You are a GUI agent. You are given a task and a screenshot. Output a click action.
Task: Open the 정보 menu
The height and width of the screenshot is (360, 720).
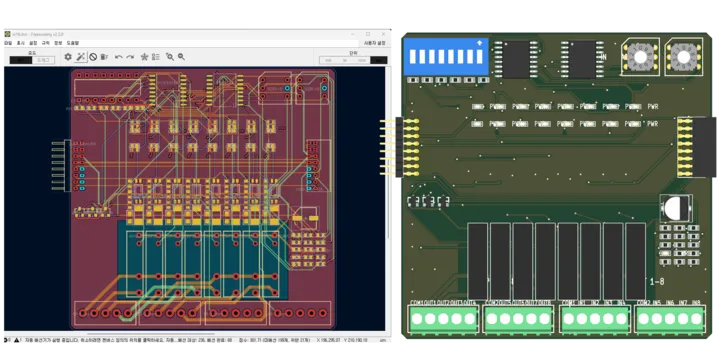pos(58,43)
